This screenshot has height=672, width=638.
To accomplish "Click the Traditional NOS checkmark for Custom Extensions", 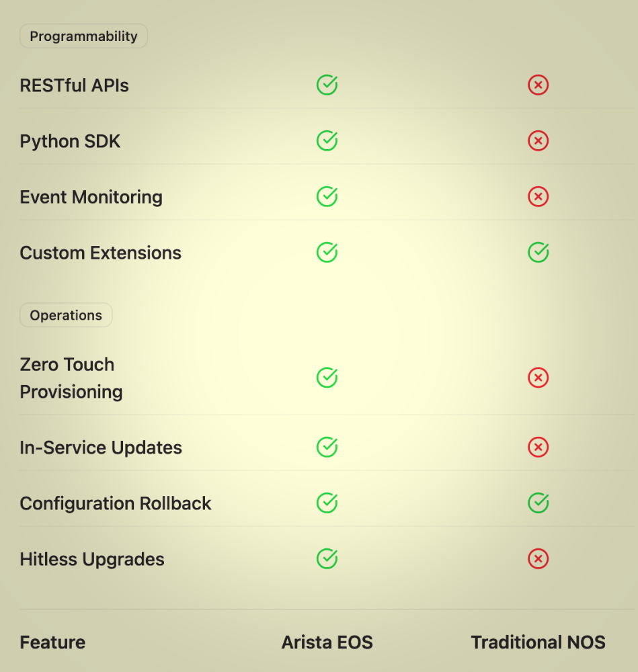I will (538, 253).
